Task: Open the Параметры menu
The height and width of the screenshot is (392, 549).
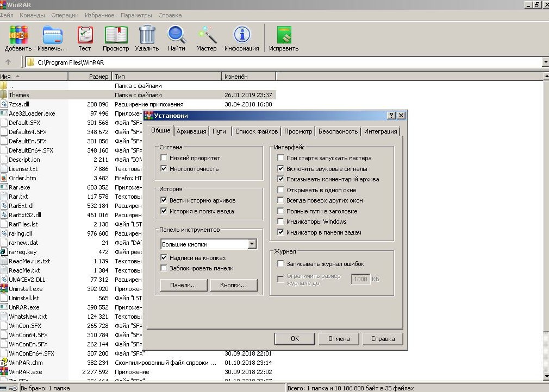Action: [x=136, y=15]
